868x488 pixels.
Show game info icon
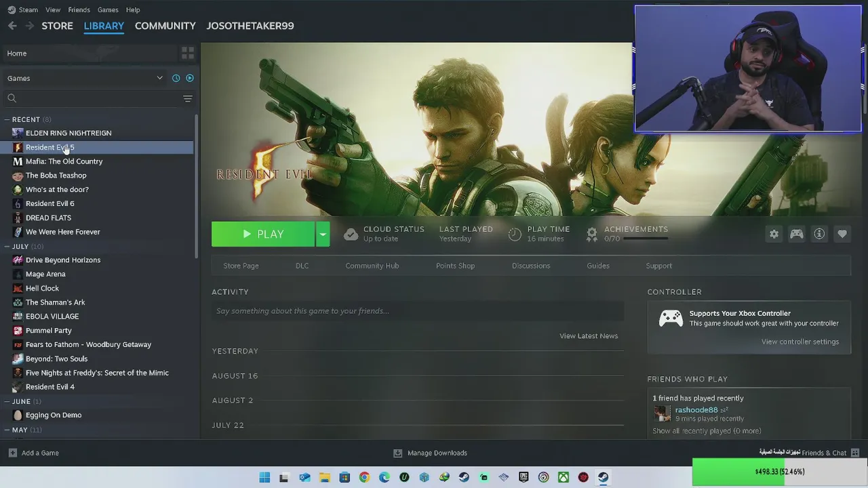[x=819, y=234]
